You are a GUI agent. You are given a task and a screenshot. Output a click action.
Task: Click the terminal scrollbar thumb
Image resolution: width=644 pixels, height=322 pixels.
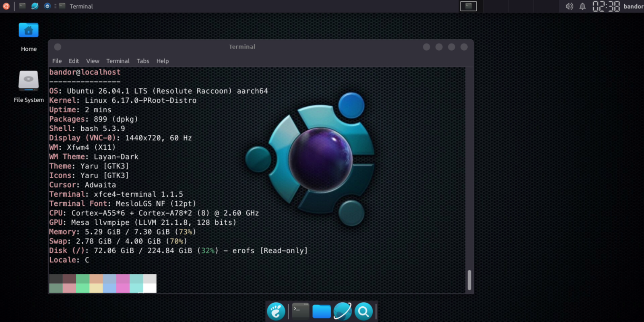click(x=469, y=280)
